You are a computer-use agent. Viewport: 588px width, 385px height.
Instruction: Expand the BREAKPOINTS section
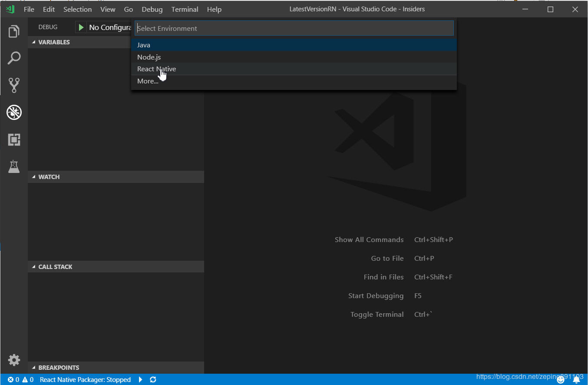(116, 368)
